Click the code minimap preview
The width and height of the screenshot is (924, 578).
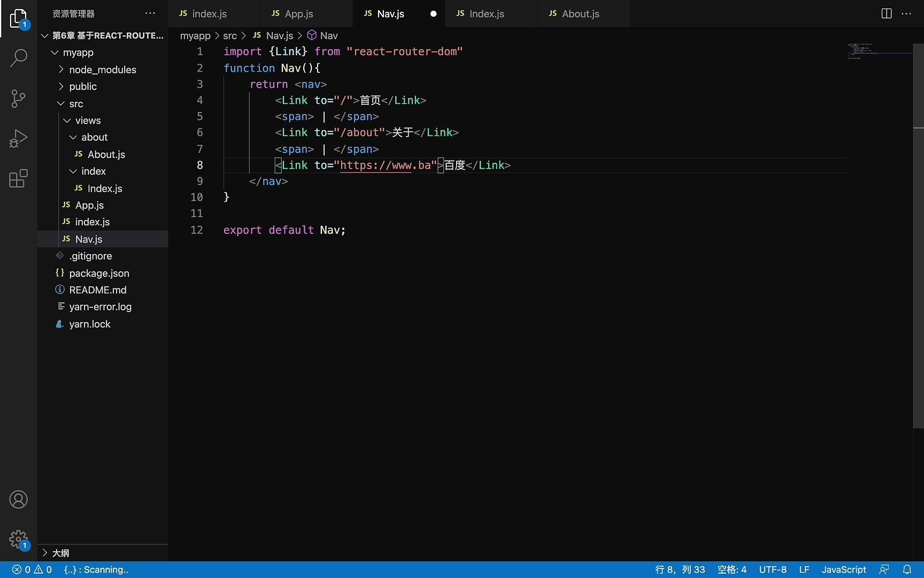880,51
